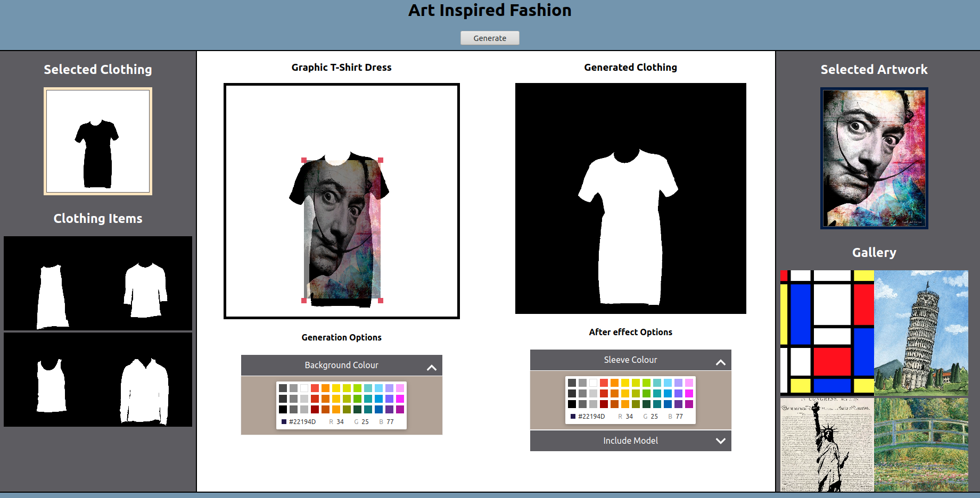Choose the Statue of Liberty artwork
Image resolution: width=980 pixels, height=498 pixels.
click(x=827, y=444)
